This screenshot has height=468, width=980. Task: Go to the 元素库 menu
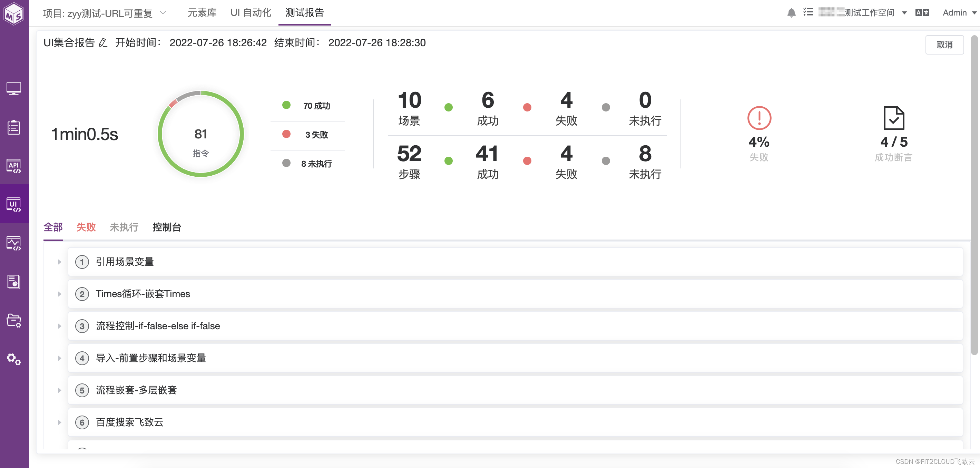point(202,12)
